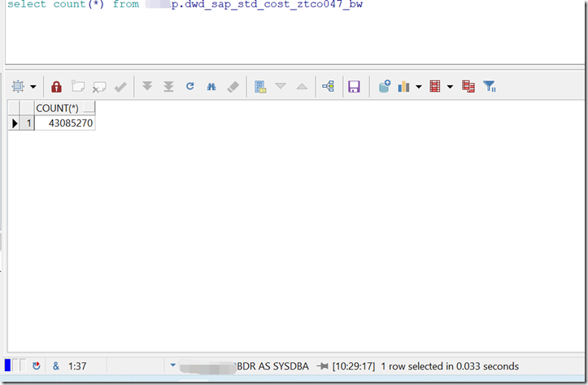588x385 pixels.
Task: Click the post changes checkmark icon
Action: click(120, 87)
